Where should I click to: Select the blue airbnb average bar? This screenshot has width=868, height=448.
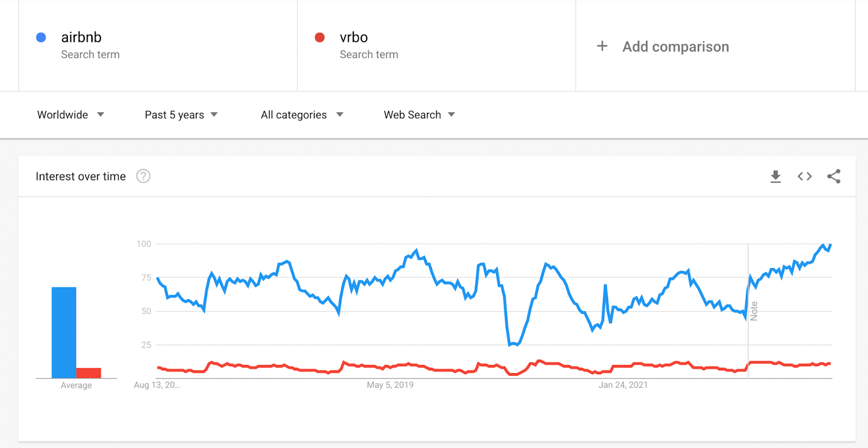coord(64,332)
